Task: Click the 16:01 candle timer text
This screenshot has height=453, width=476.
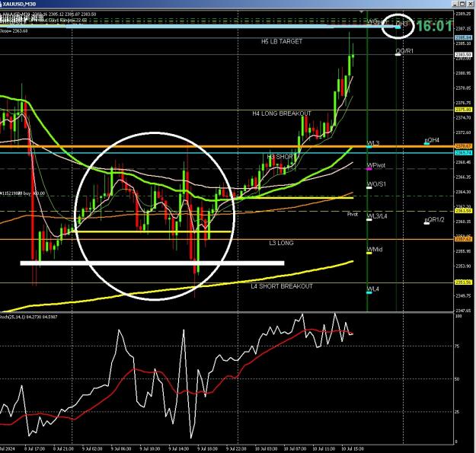Action: [x=435, y=26]
